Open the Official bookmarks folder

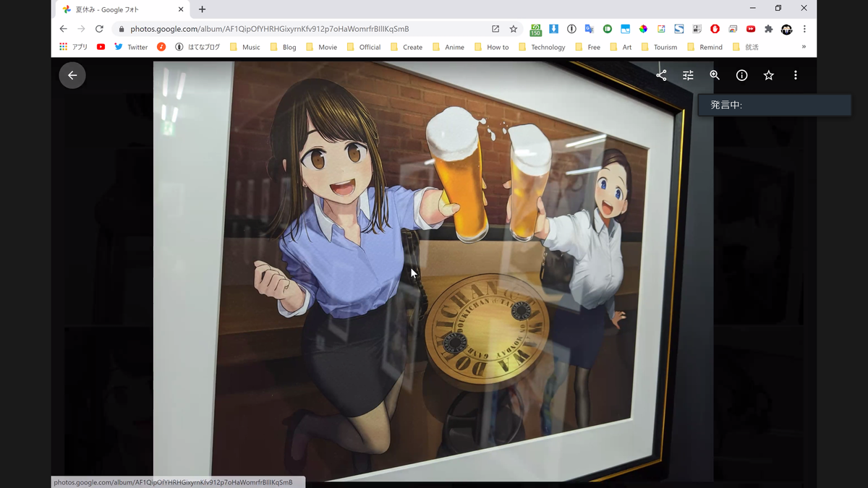363,47
